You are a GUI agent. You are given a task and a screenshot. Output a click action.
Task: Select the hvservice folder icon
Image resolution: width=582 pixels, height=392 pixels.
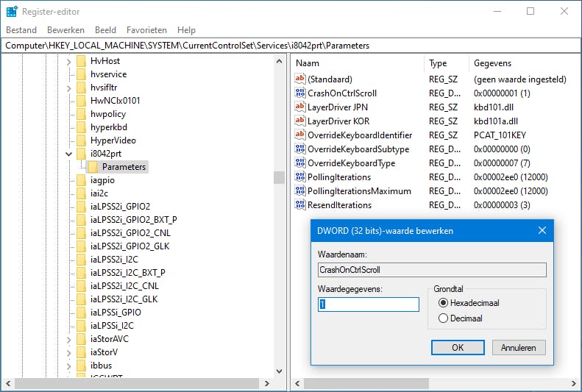(x=81, y=74)
